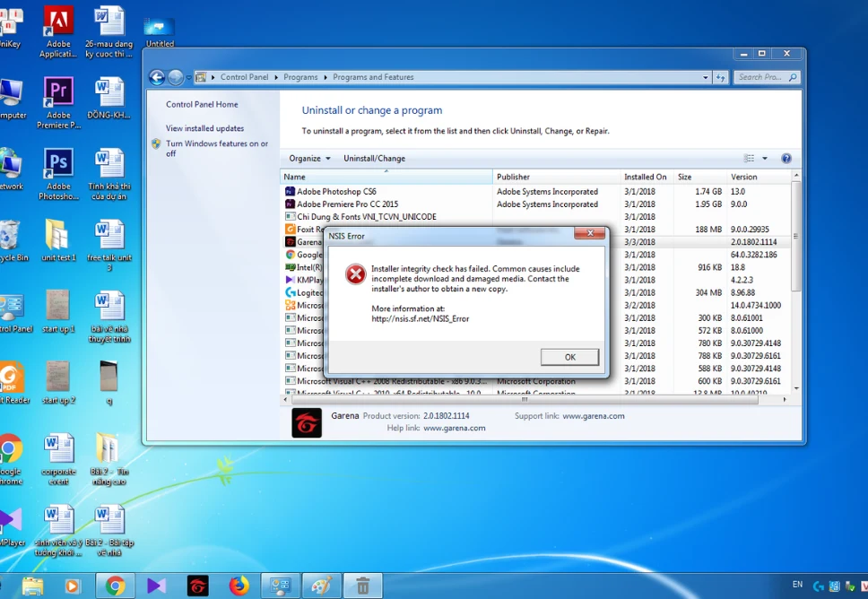
Task: Click the Control Panel breadcrumb
Action: 244,77
